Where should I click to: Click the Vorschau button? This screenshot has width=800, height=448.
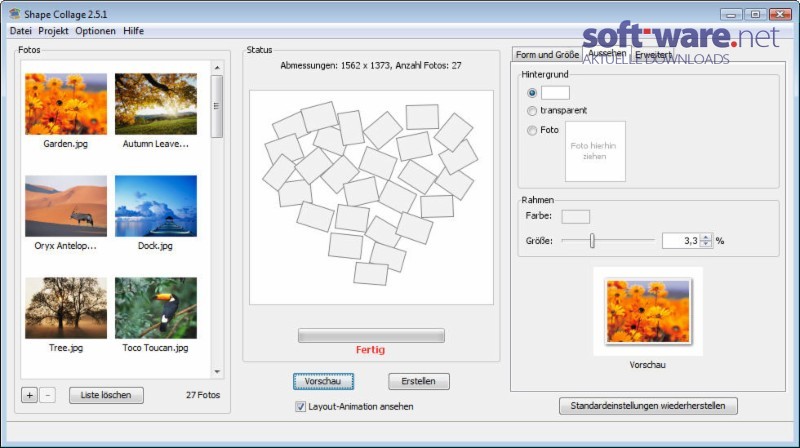pos(323,381)
